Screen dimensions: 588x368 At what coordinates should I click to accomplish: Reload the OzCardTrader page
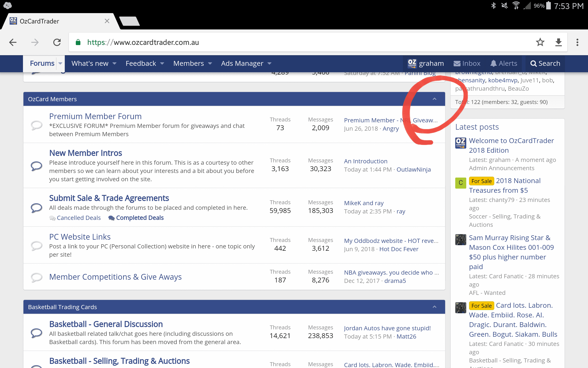point(57,42)
